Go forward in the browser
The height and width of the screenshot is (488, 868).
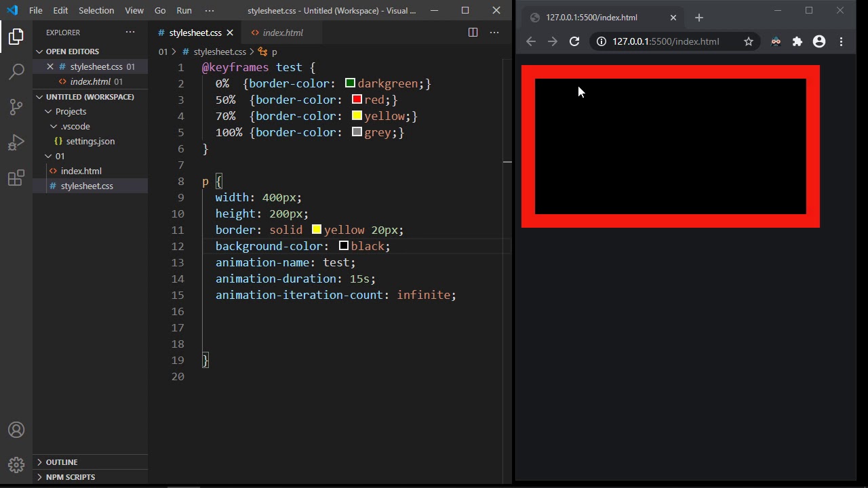pos(553,41)
